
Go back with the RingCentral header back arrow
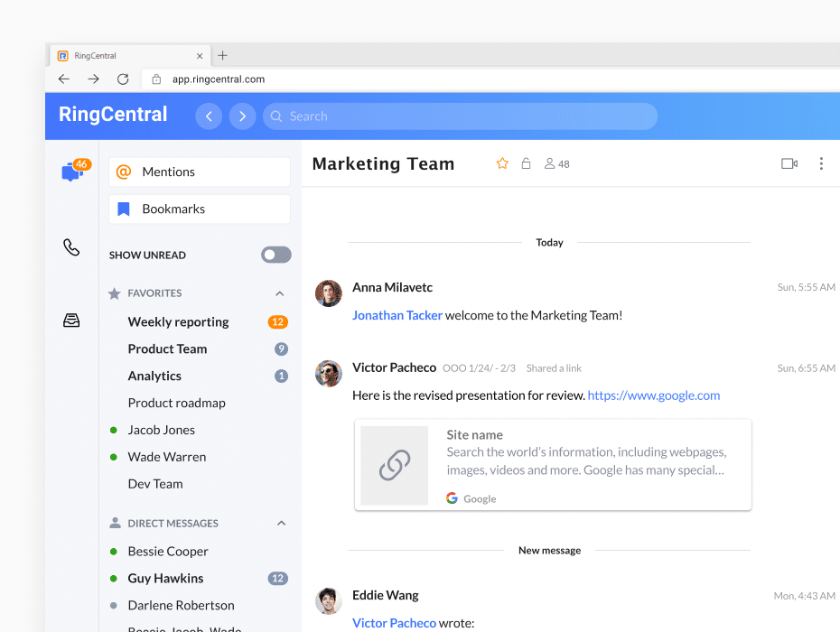tap(209, 116)
